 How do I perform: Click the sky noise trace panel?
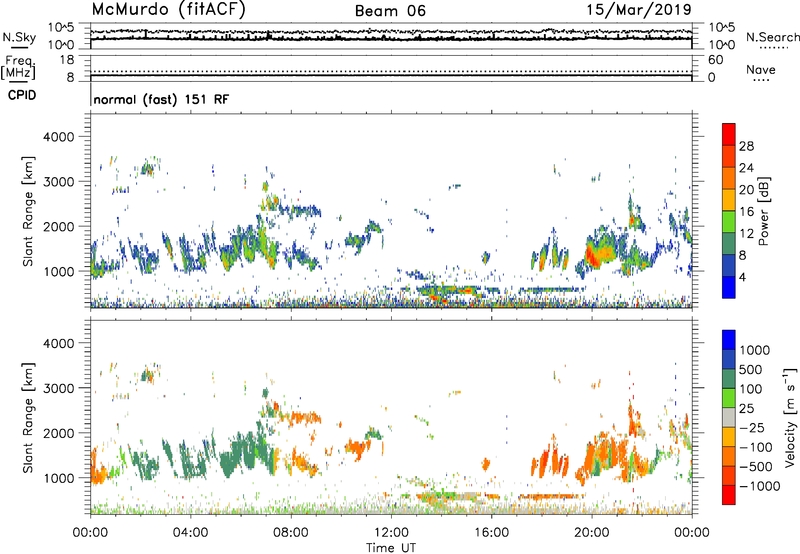(391, 36)
